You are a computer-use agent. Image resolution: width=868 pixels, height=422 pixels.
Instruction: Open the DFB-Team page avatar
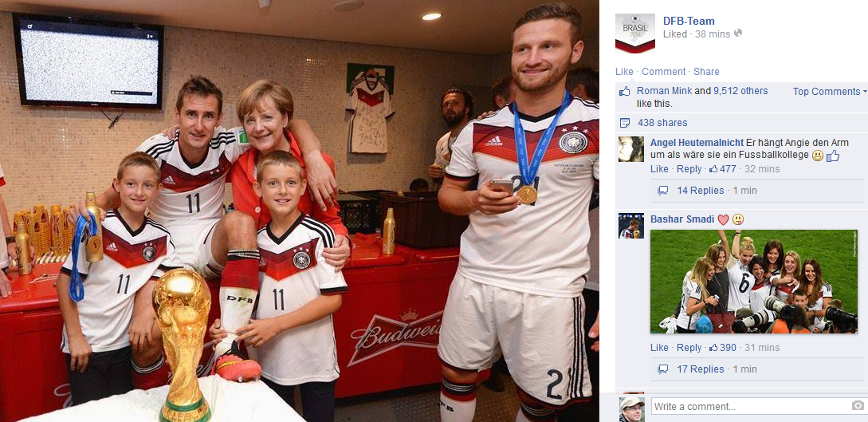coord(635,34)
